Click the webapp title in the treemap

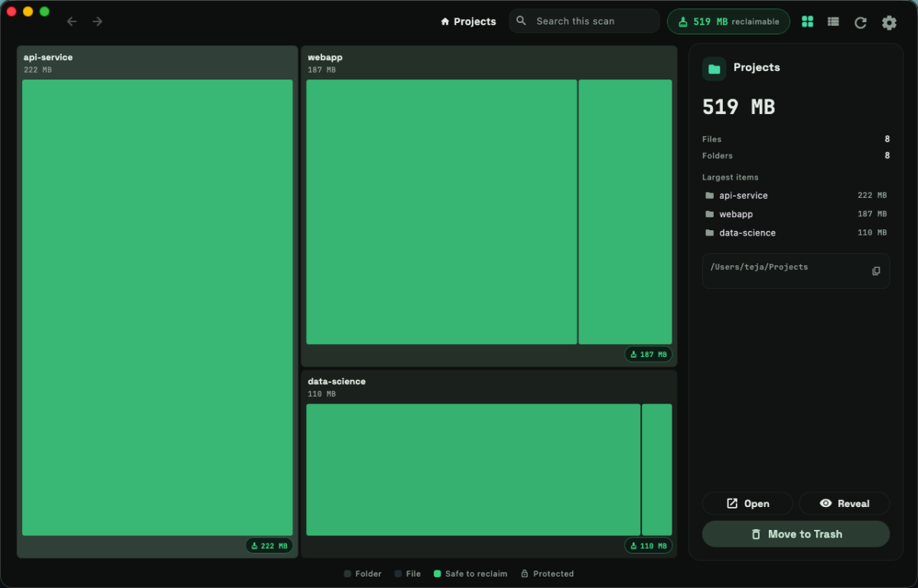click(325, 57)
